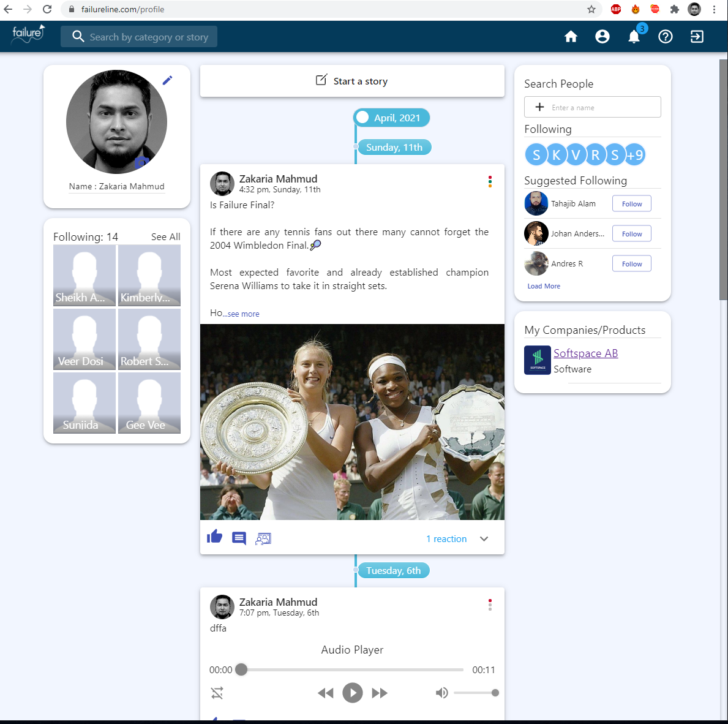Open the Softspace AB company link

click(585, 353)
